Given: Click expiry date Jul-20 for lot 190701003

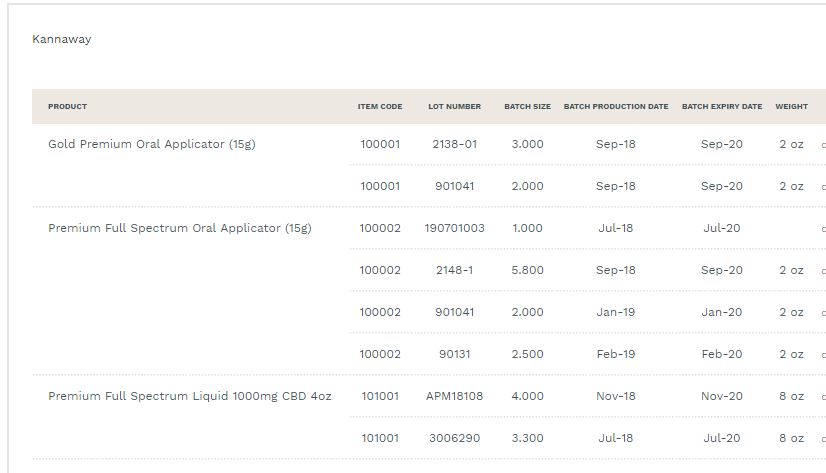Looking at the screenshot, I should click(x=722, y=228).
